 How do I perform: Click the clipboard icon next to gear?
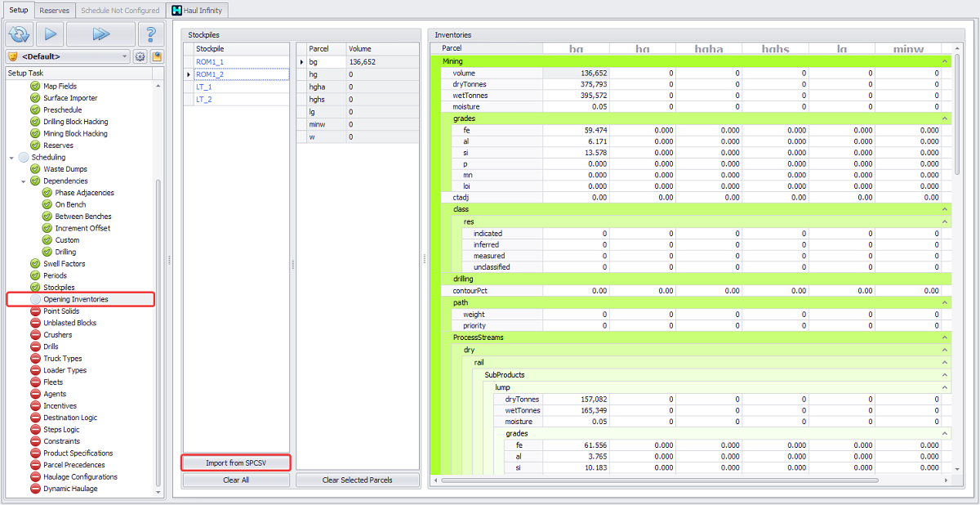156,57
